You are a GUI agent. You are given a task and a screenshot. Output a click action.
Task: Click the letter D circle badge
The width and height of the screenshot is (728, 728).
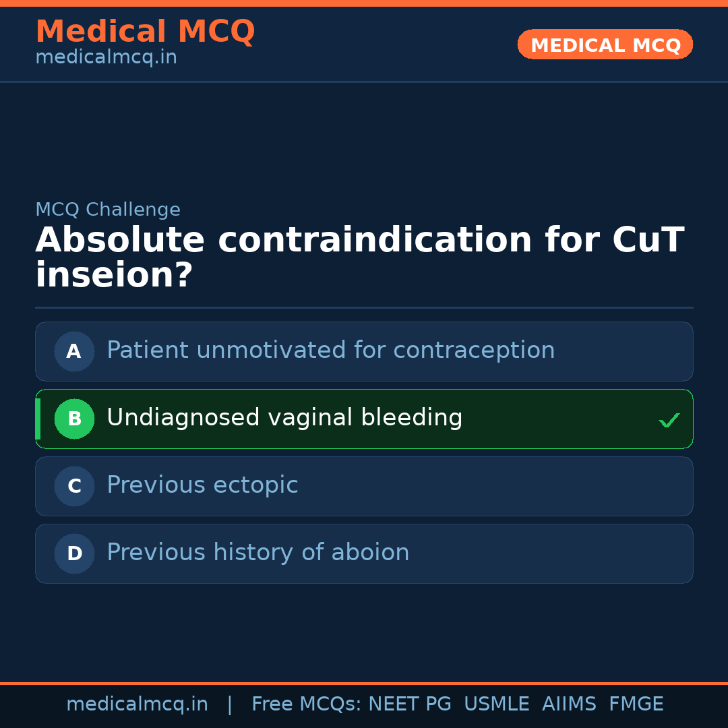pyautogui.click(x=74, y=553)
